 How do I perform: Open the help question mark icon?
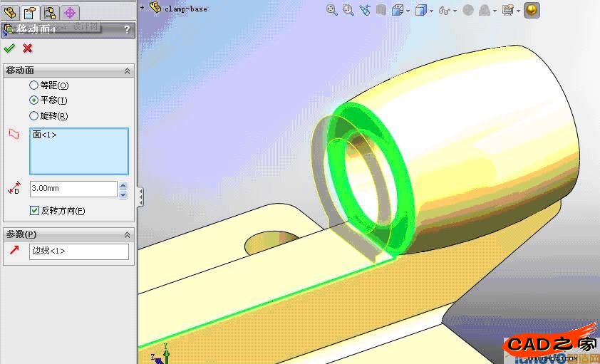click(127, 29)
